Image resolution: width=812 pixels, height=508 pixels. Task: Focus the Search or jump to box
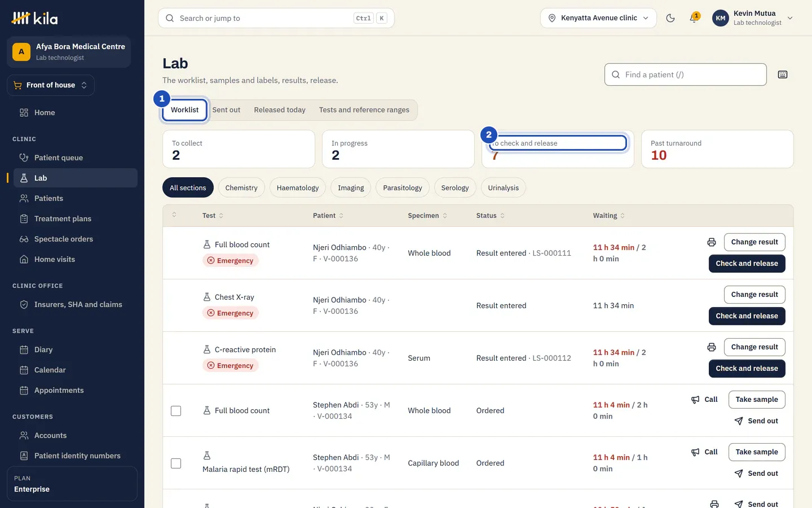pyautogui.click(x=276, y=18)
